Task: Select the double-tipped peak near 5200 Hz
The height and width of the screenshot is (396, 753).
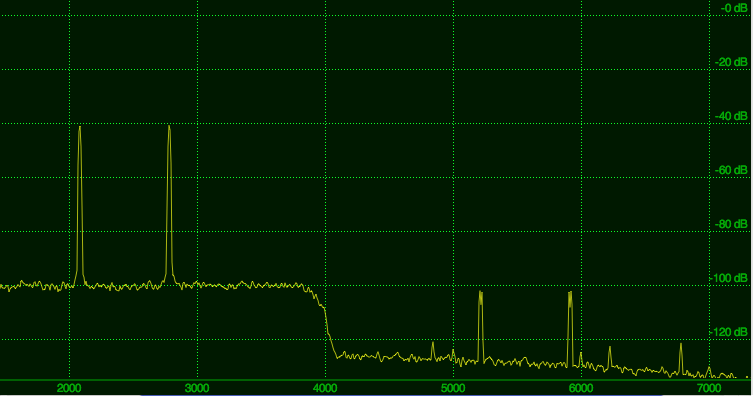Action: [x=480, y=325]
